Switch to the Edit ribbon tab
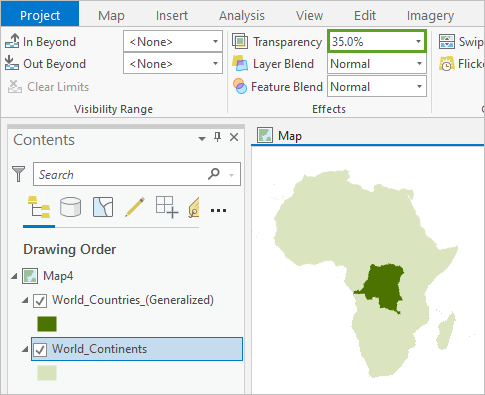The width and height of the screenshot is (485, 395). pyautogui.click(x=365, y=15)
